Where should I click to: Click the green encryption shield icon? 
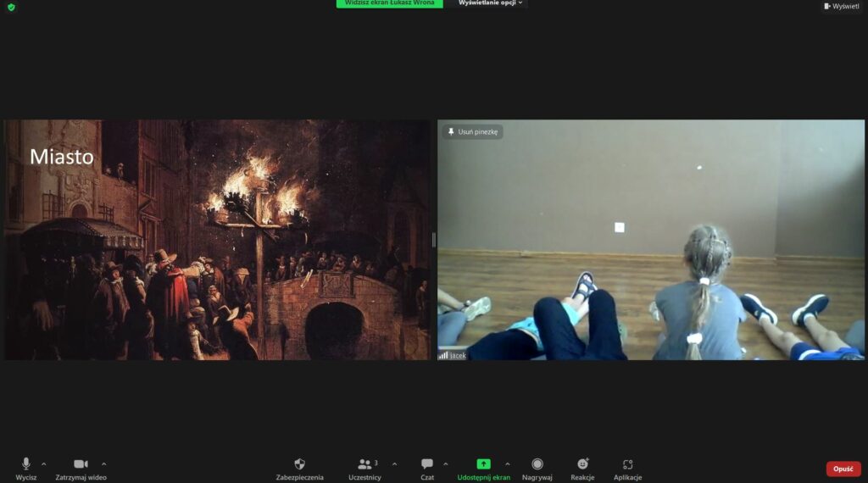pos(11,7)
